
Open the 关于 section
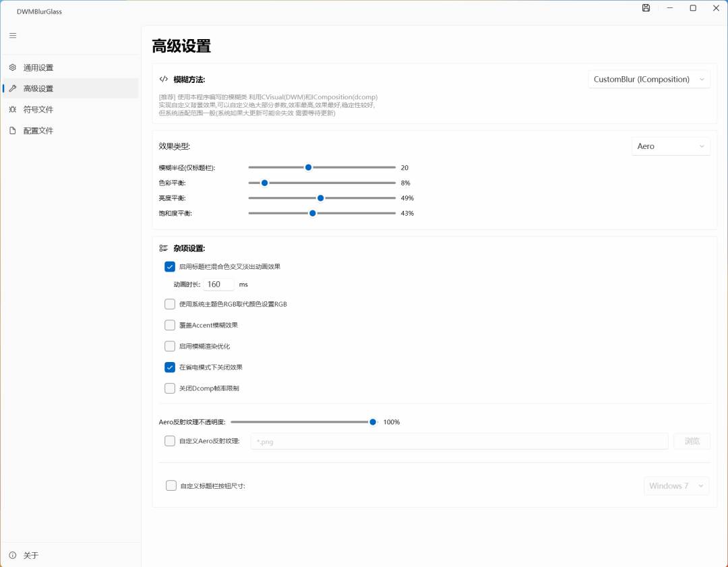click(x=30, y=555)
